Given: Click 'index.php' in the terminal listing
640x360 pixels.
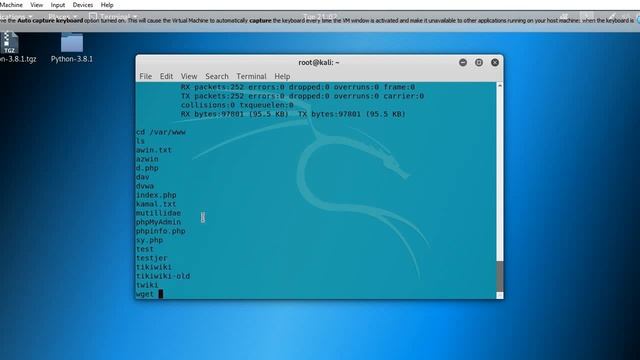Looking at the screenshot, I should [156, 195].
